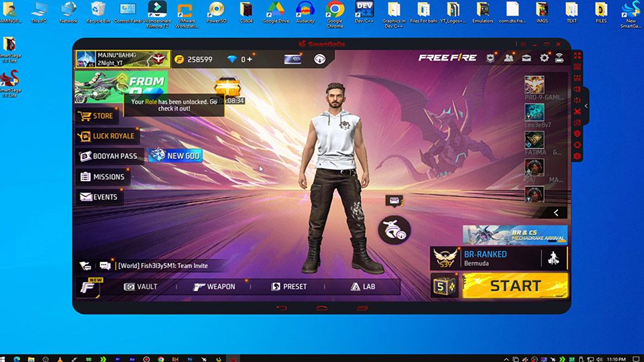Open the download center cloud icon

click(x=319, y=59)
